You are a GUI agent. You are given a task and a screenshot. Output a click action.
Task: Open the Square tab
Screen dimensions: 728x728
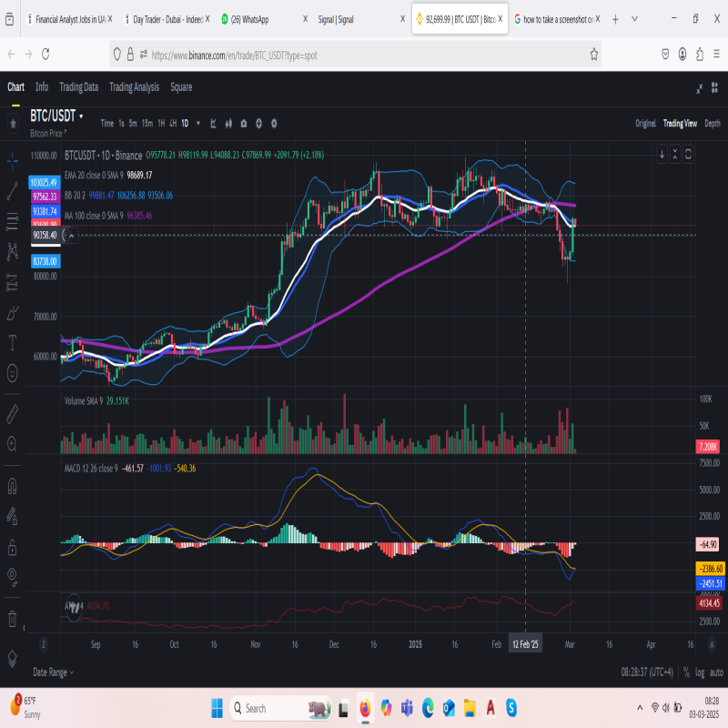tap(181, 86)
